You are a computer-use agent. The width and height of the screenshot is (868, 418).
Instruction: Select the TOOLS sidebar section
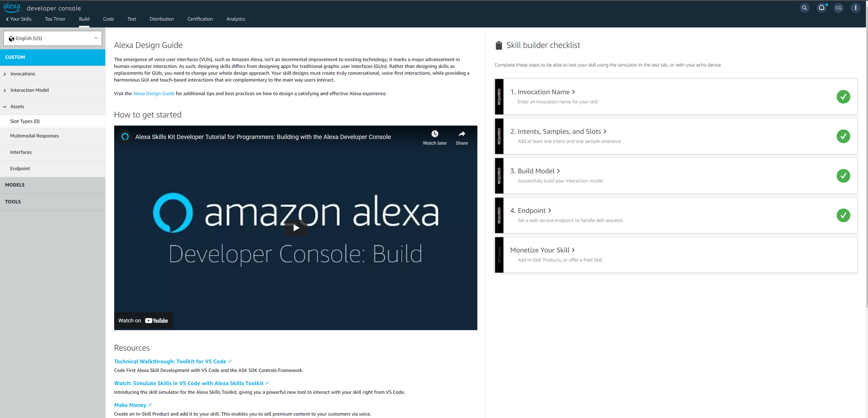[x=53, y=202]
